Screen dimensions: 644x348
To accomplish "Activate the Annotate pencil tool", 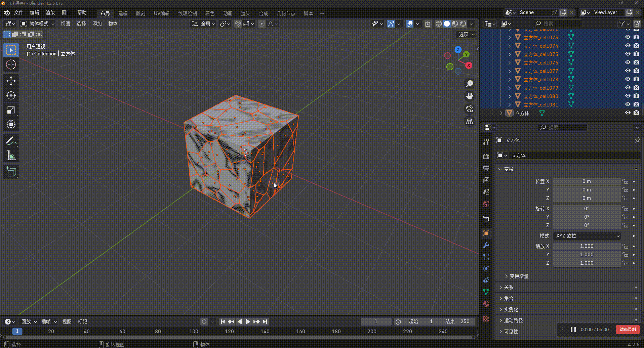I will 11,141.
